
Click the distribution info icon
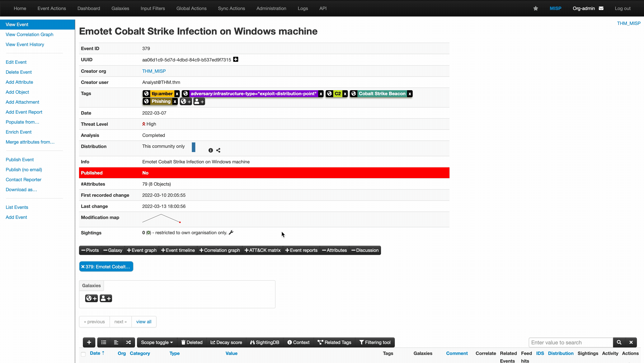pyautogui.click(x=211, y=150)
